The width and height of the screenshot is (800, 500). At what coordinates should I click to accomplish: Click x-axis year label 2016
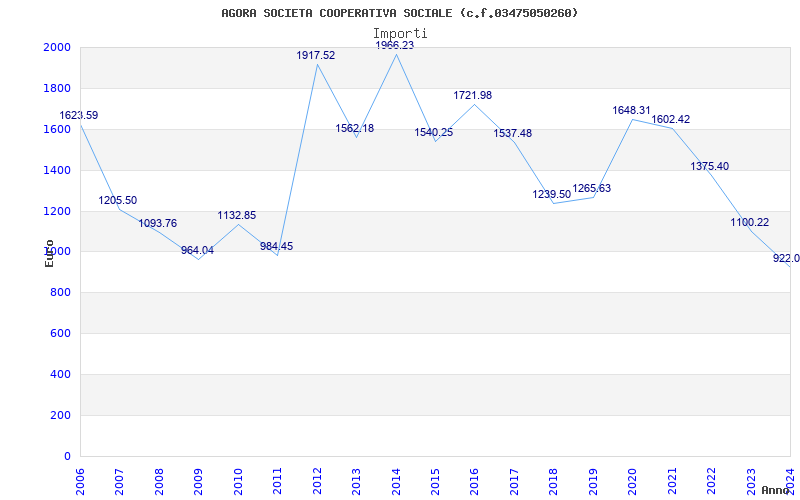pos(475,482)
